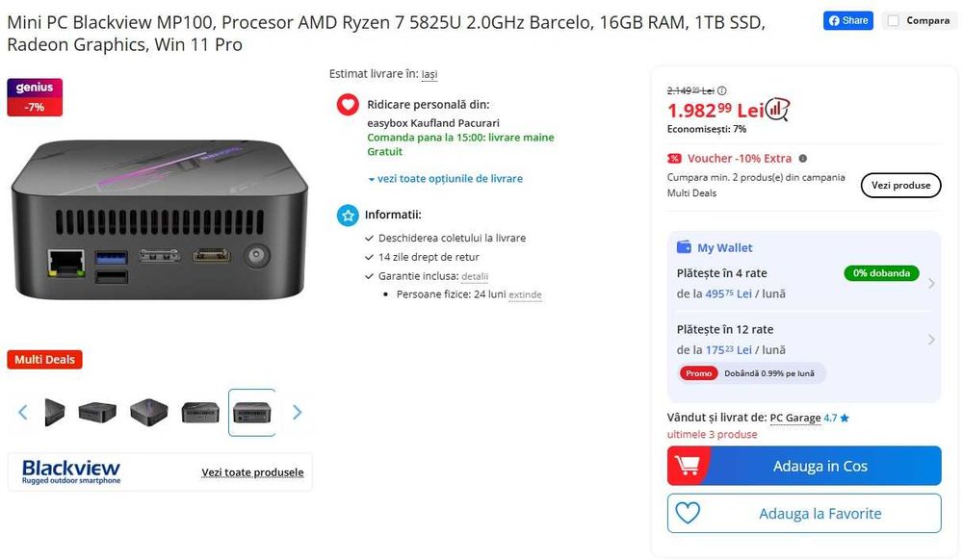Click the info icon beside old price
Viewport: 963px width, 560px height.
[x=722, y=90]
